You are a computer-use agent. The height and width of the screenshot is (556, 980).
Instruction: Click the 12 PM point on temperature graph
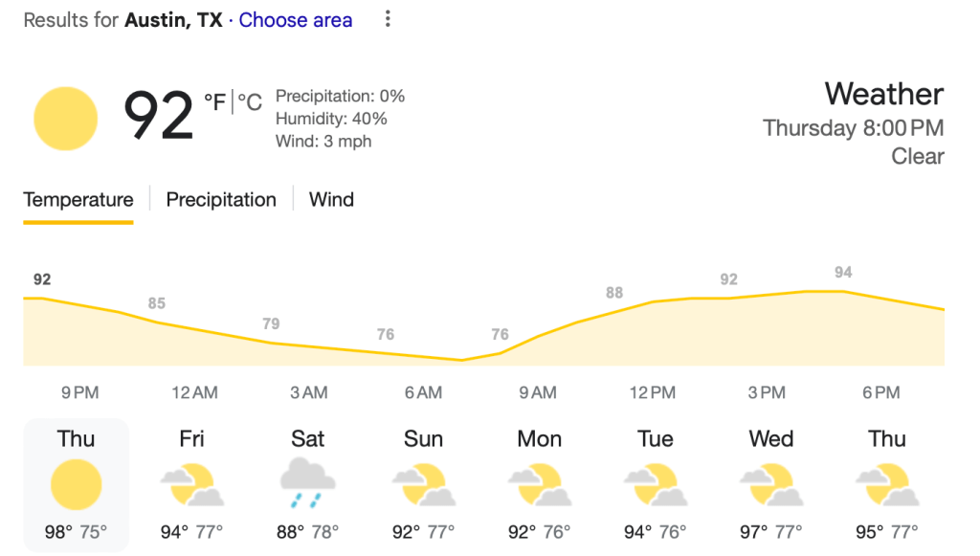click(x=654, y=302)
